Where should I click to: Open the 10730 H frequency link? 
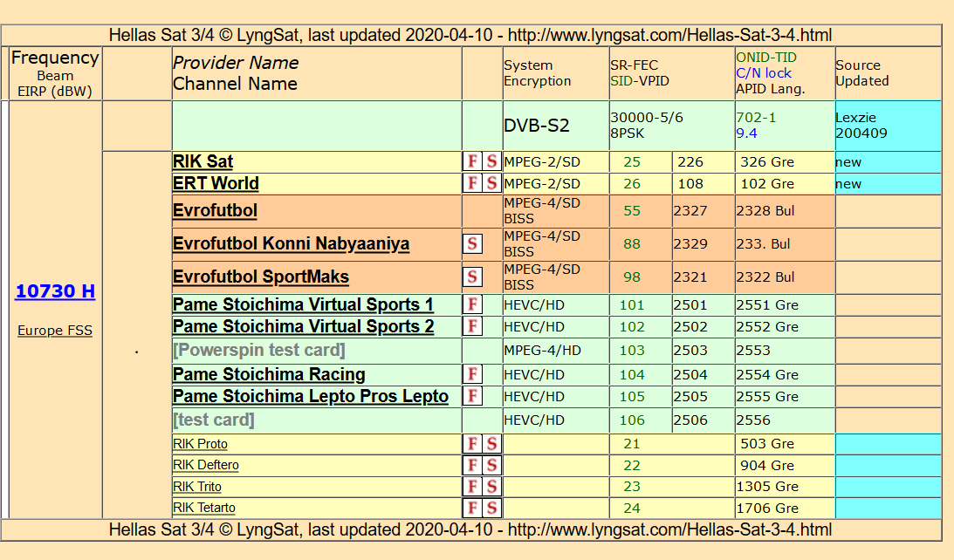[55, 291]
